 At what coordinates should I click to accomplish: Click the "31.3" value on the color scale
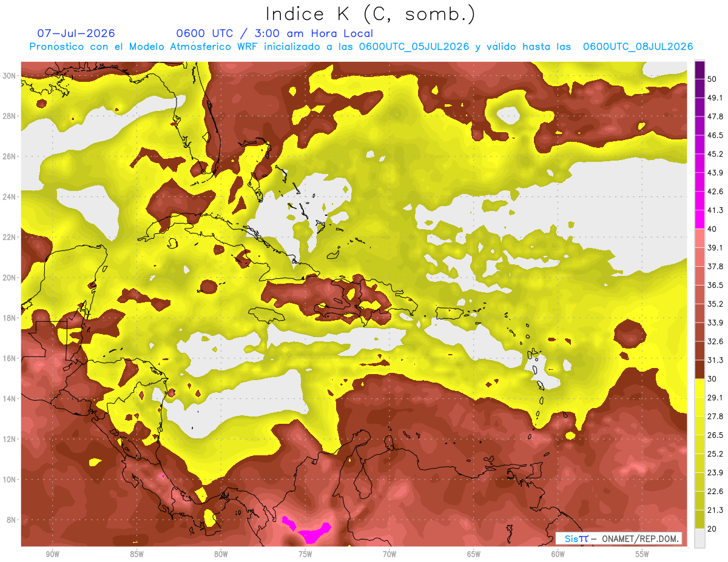tap(715, 360)
